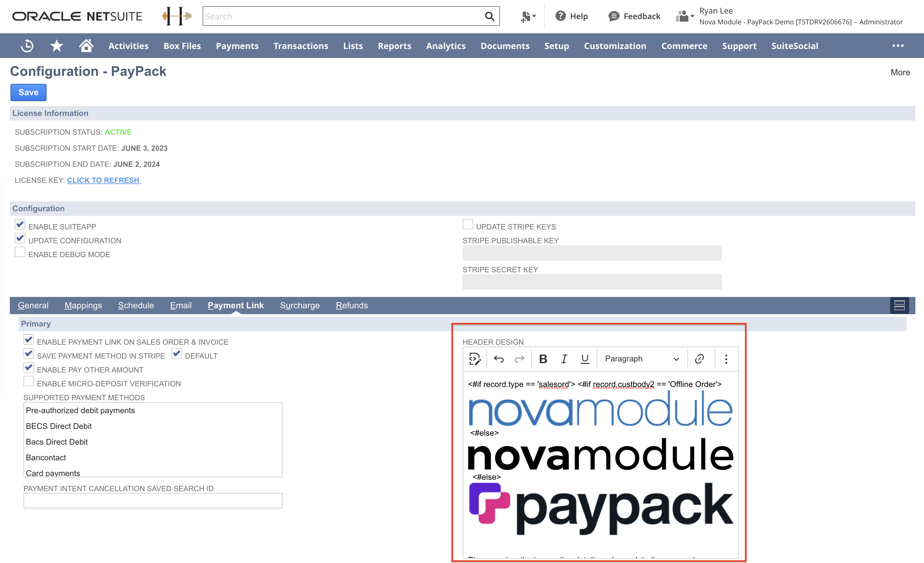Click the Oracle NetSuite logo
Screen dimensions: 924x563
[x=77, y=16]
